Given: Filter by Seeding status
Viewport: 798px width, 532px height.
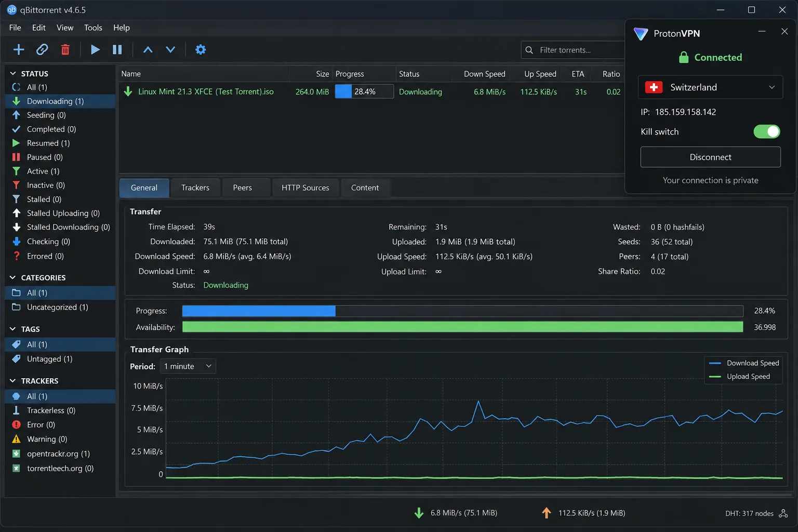Looking at the screenshot, I should [60, 115].
